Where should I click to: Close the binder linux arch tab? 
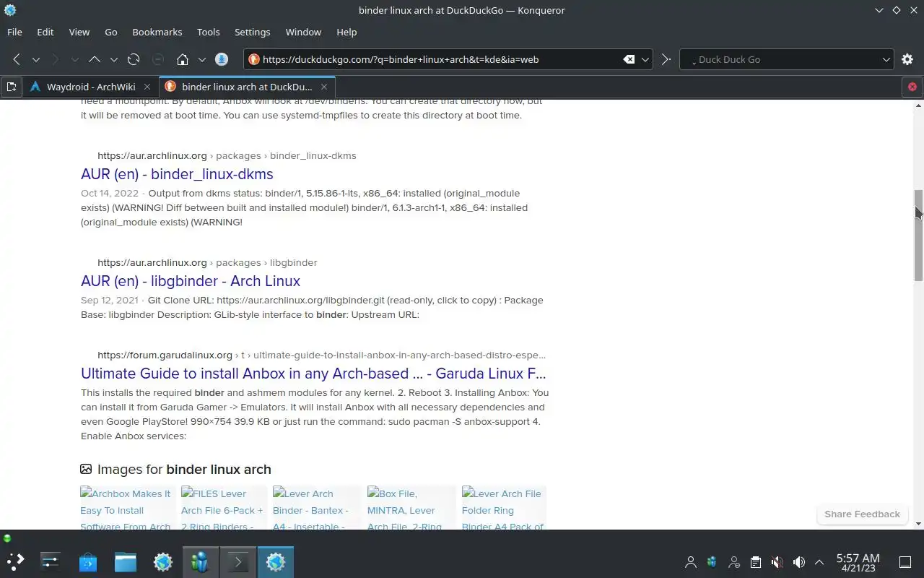pyautogui.click(x=324, y=87)
